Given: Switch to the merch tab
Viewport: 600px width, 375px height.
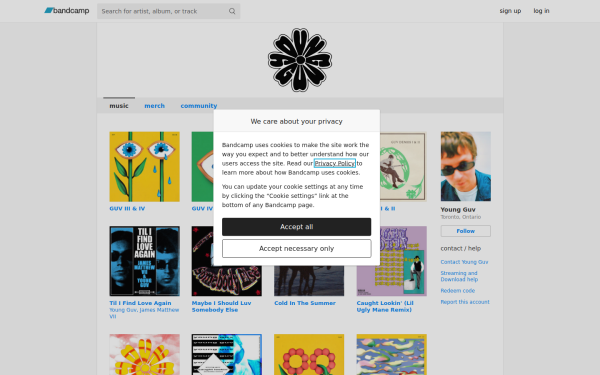Looking at the screenshot, I should point(155,106).
